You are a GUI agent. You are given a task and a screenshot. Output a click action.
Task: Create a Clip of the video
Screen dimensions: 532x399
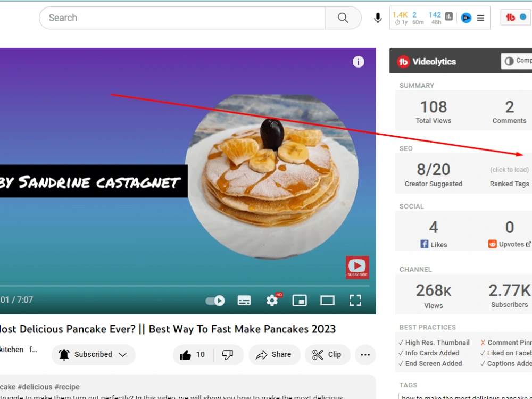coord(327,354)
